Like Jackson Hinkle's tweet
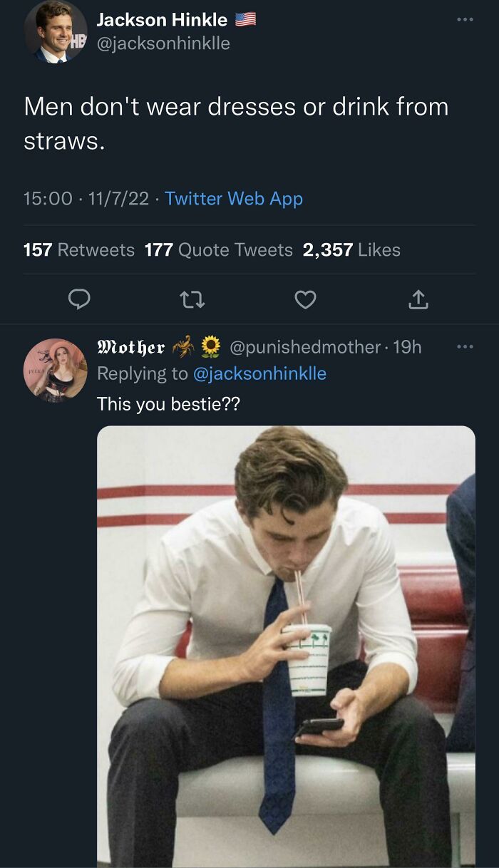The width and height of the screenshot is (499, 868). (x=305, y=300)
